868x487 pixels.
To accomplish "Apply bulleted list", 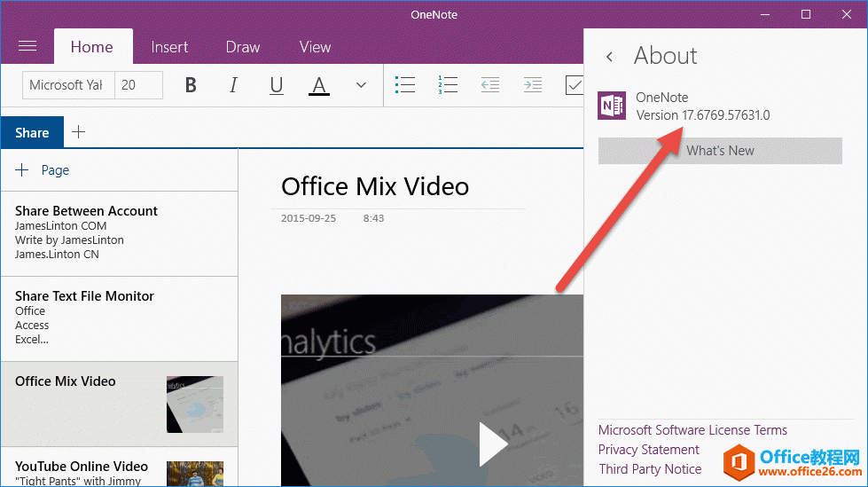I will coord(405,85).
